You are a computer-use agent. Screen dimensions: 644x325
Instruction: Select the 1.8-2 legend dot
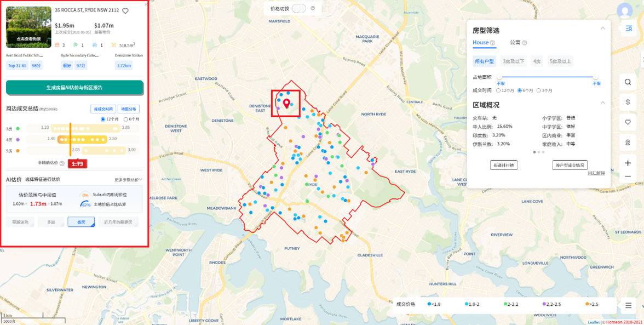467,304
